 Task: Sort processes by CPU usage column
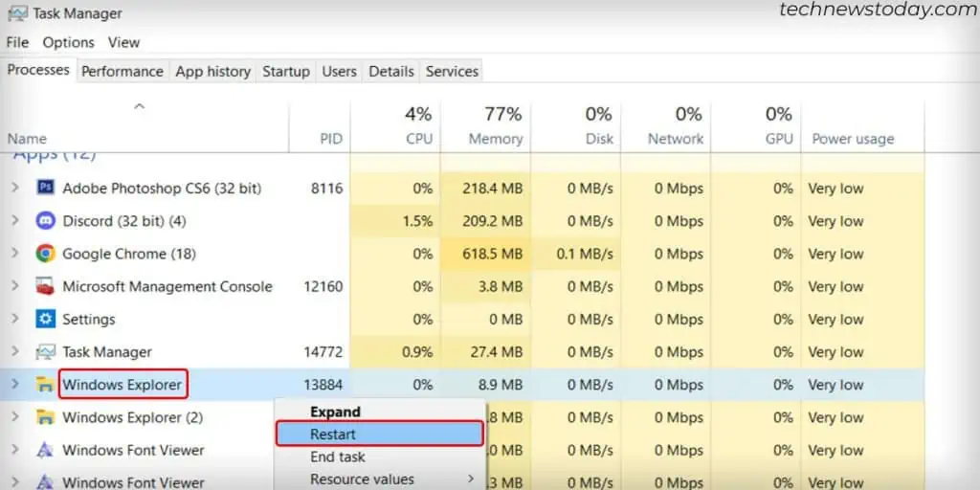(395, 127)
